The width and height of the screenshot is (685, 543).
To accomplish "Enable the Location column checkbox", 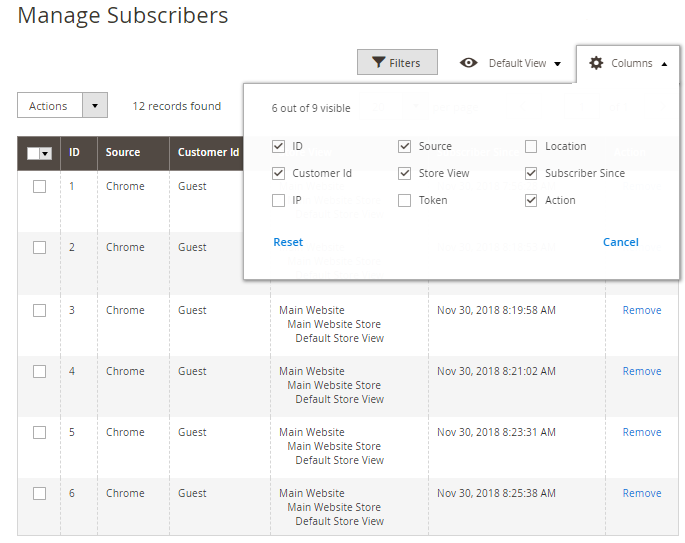I will click(531, 147).
